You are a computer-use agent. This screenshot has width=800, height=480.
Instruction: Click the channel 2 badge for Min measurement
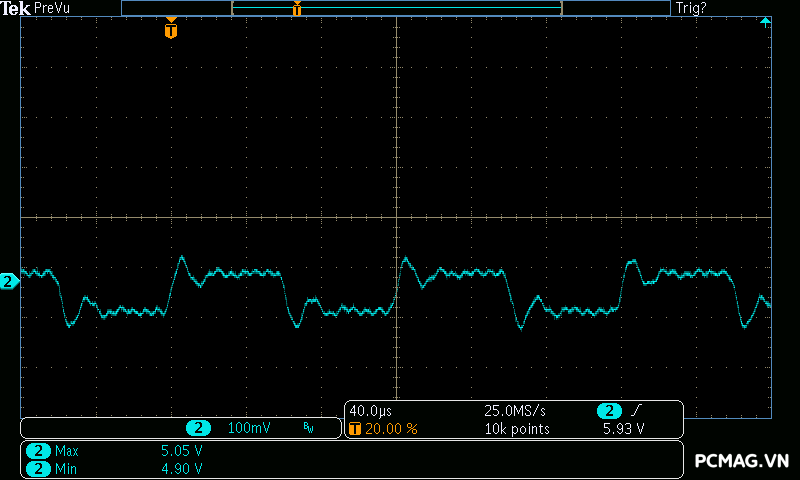[x=38, y=468]
